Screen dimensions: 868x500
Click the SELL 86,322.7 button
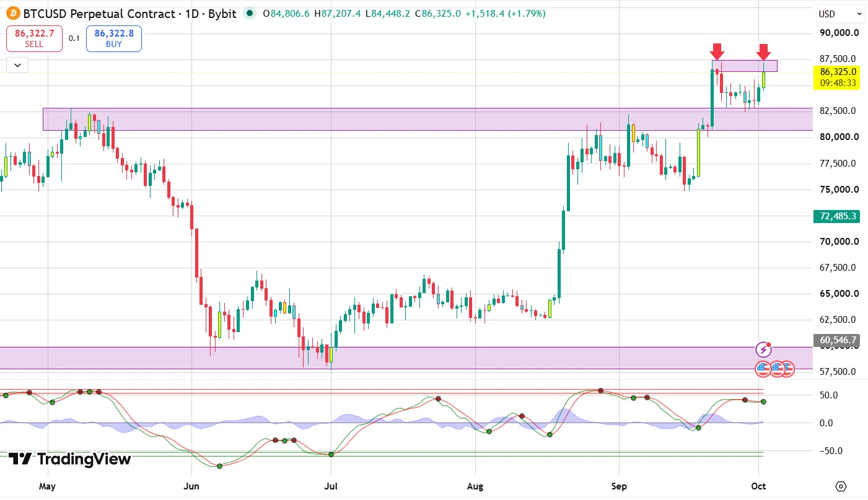pyautogui.click(x=34, y=38)
